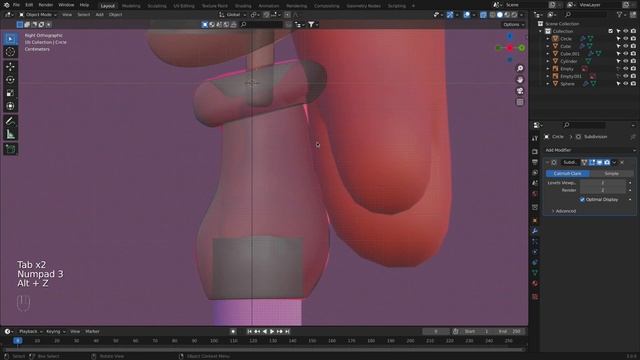Expand the Sphere object in outliner
This screenshot has height=360, width=640.
(548, 84)
